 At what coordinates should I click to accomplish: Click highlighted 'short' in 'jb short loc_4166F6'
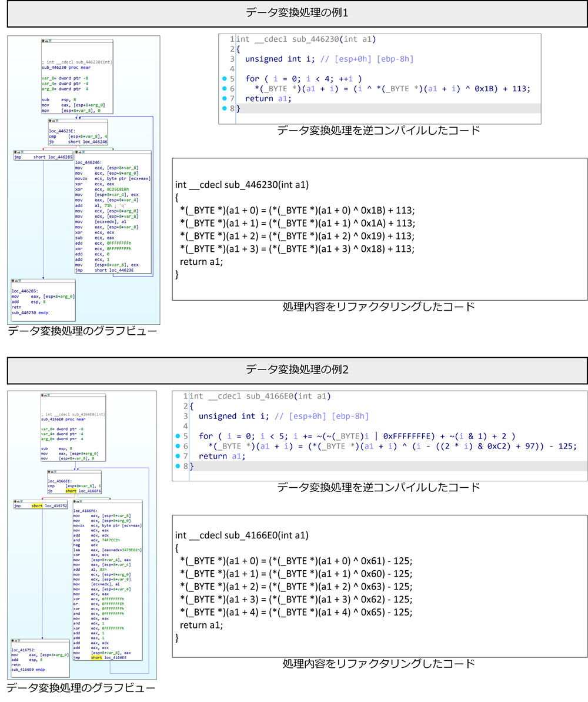coord(71,491)
